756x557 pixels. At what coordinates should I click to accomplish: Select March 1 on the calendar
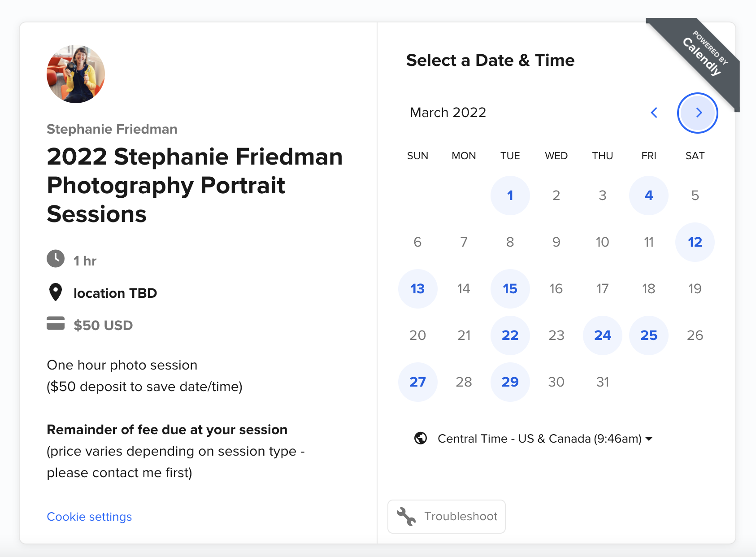510,196
